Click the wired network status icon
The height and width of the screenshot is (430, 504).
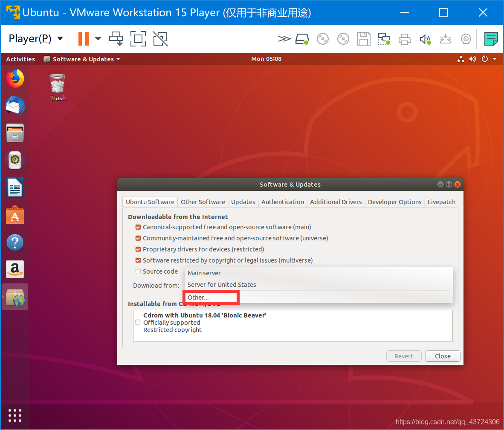461,59
